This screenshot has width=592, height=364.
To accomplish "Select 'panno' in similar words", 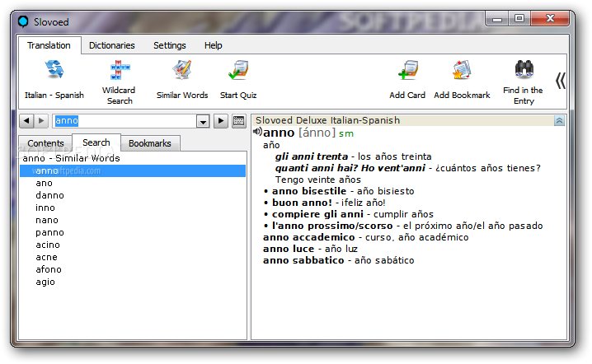I will tap(49, 233).
